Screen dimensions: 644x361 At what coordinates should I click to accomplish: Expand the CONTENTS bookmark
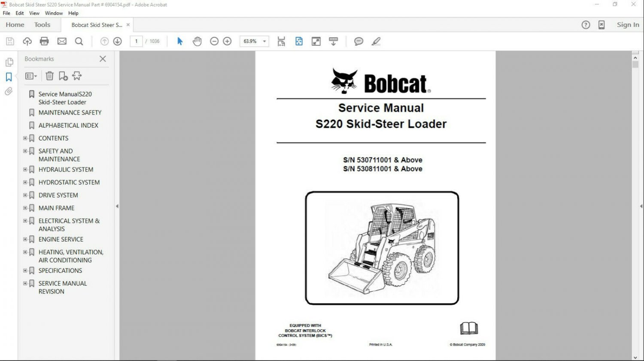pos(25,138)
